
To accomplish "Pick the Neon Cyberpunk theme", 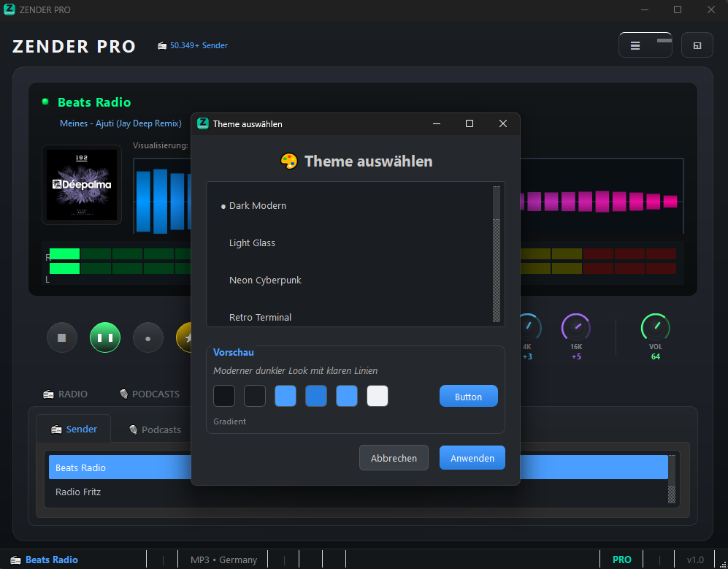I will (265, 280).
